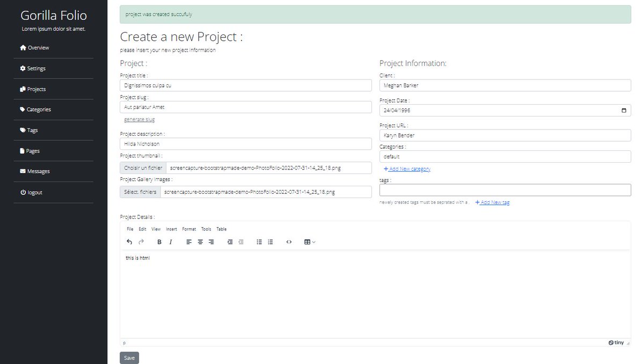Open the Categories default selector
Viewport: 644px width, 364px height.
click(504, 156)
